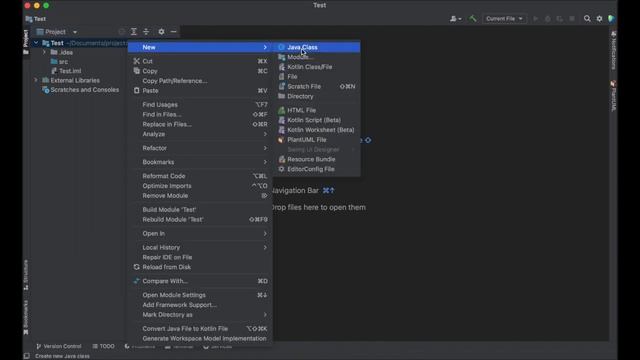Select Copy Path/Reference...

click(x=200, y=81)
